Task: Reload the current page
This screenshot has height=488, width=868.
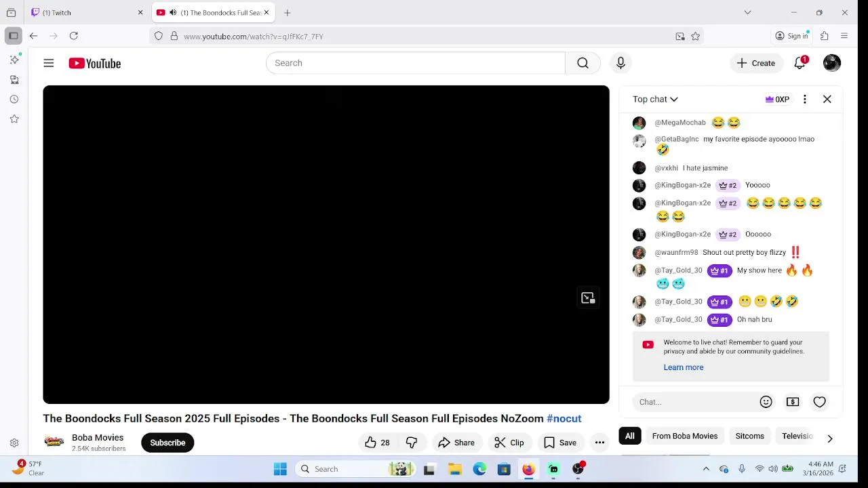Action: 74,36
